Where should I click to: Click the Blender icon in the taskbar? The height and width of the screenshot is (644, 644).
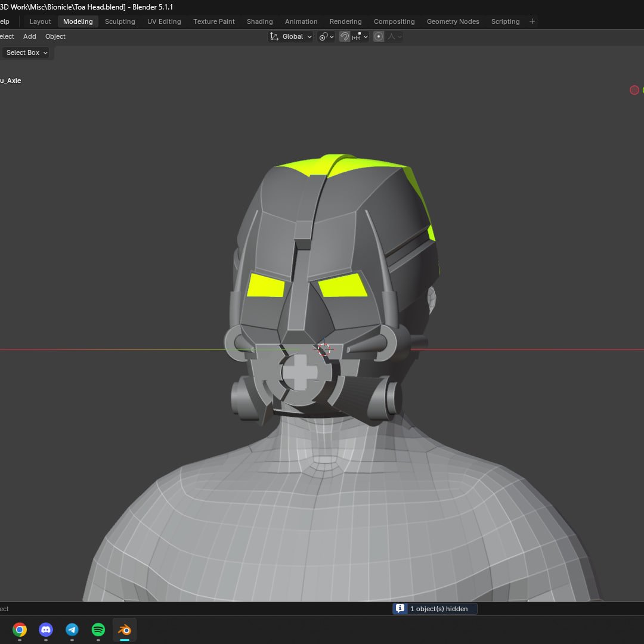pyautogui.click(x=125, y=630)
